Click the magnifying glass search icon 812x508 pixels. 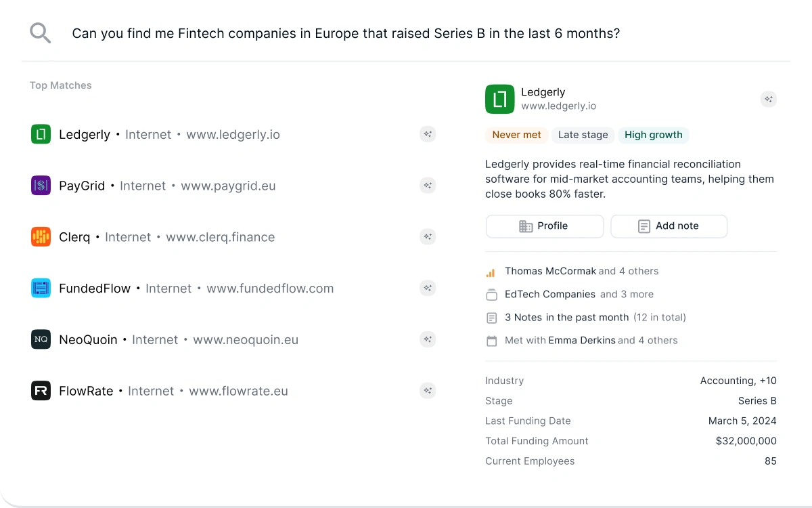tap(41, 33)
